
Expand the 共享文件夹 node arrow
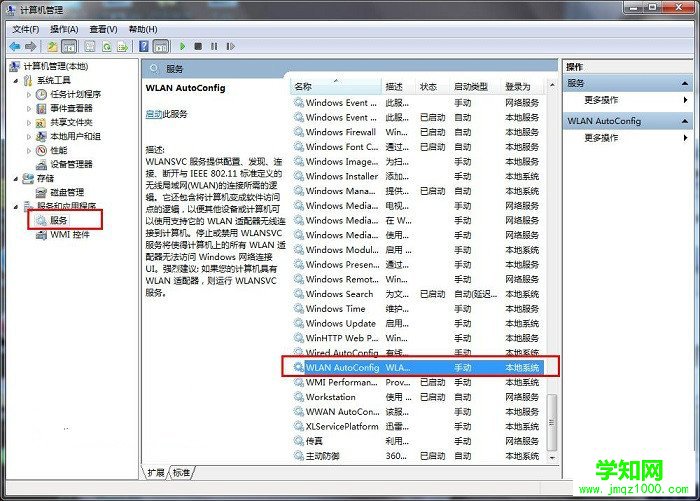tap(29, 123)
